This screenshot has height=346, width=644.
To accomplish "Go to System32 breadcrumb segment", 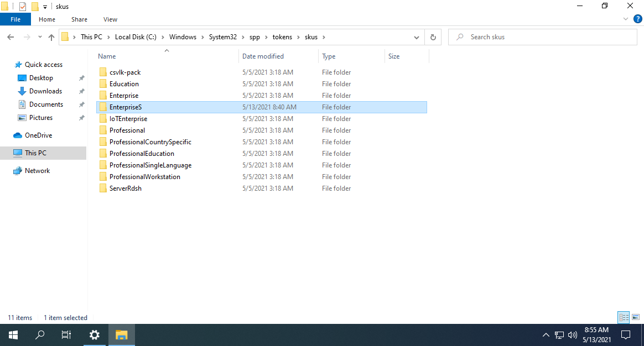I will click(x=222, y=37).
